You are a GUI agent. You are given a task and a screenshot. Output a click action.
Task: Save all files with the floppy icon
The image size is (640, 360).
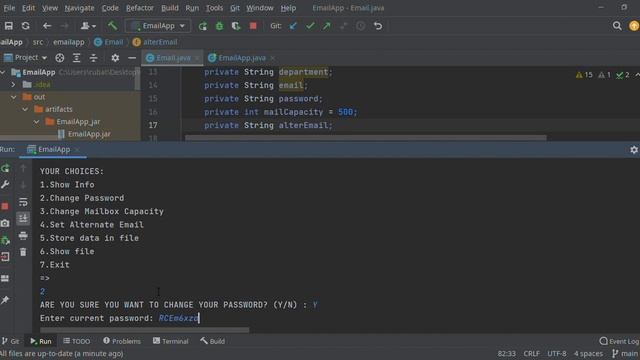[8, 26]
